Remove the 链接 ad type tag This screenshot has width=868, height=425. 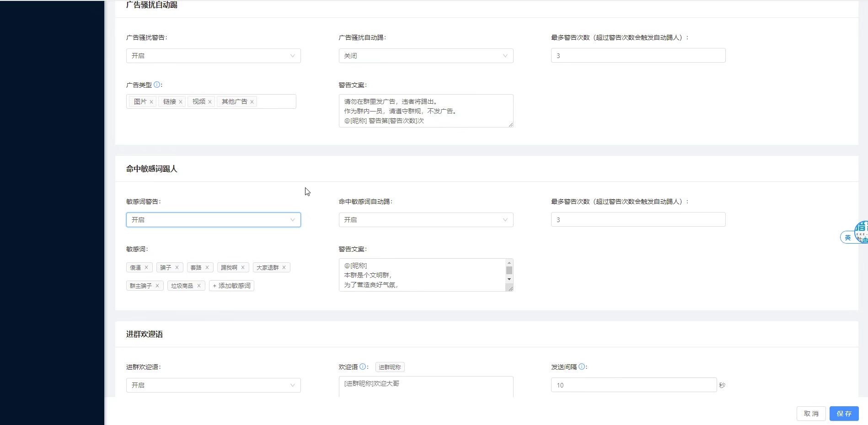pyautogui.click(x=181, y=102)
